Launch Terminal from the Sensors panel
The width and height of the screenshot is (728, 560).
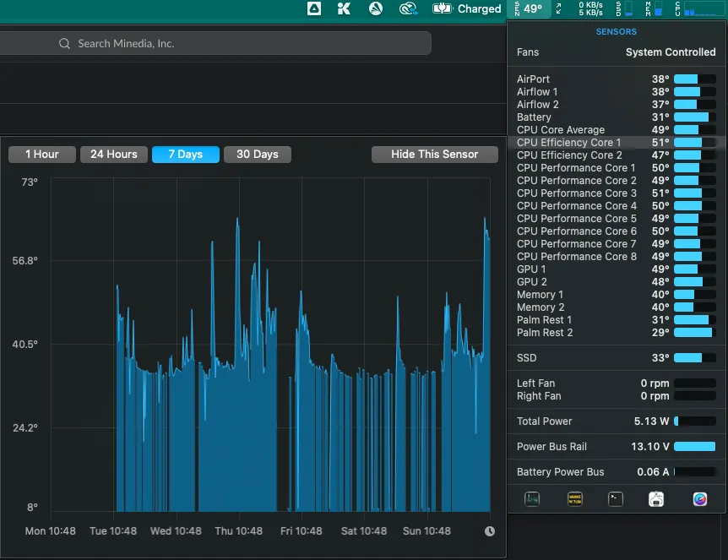pyautogui.click(x=616, y=499)
